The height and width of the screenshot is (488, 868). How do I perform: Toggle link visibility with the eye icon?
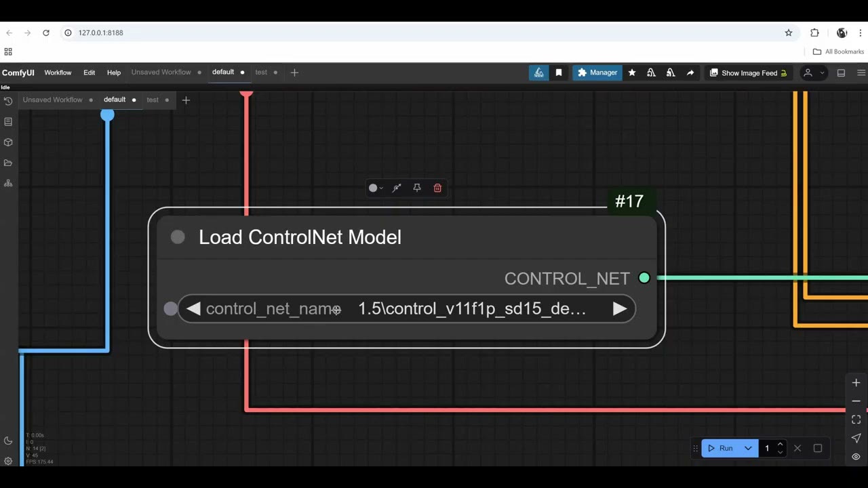coord(856,456)
